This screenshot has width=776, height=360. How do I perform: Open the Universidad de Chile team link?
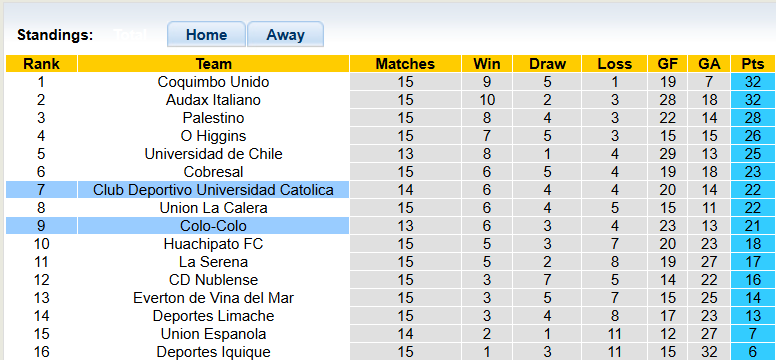click(213, 154)
